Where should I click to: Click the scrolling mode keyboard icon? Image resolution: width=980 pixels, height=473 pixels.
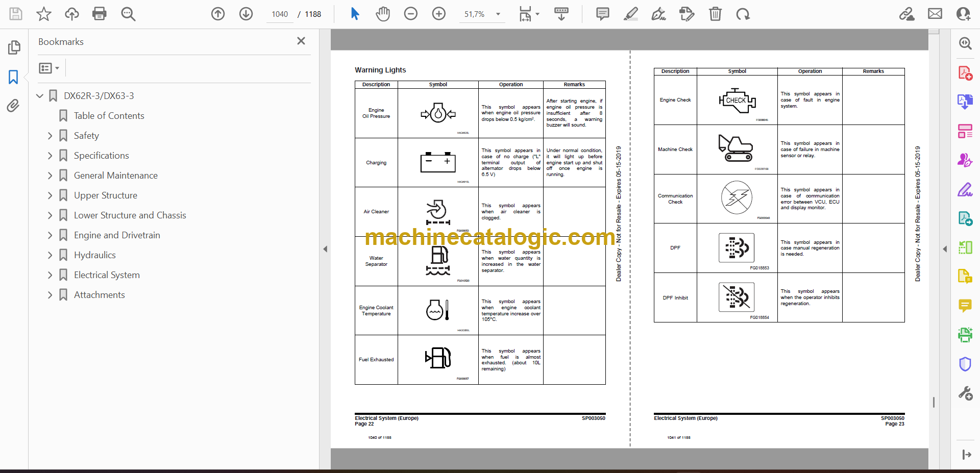tap(561, 14)
